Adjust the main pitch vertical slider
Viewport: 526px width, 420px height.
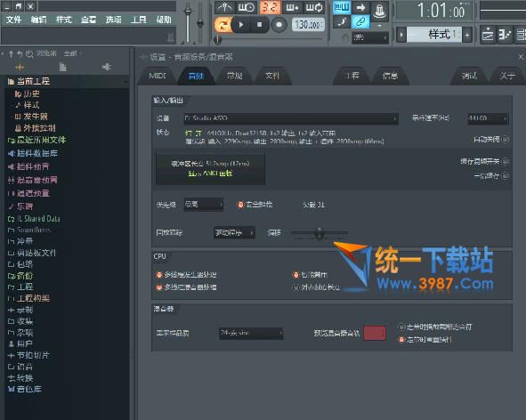point(200,22)
